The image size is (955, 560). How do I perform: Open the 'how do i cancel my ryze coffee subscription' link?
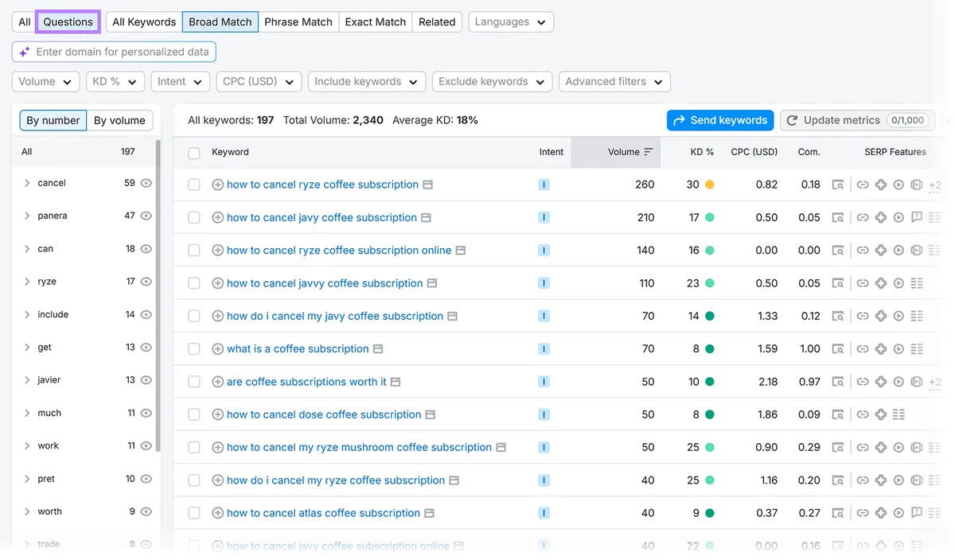click(x=336, y=480)
